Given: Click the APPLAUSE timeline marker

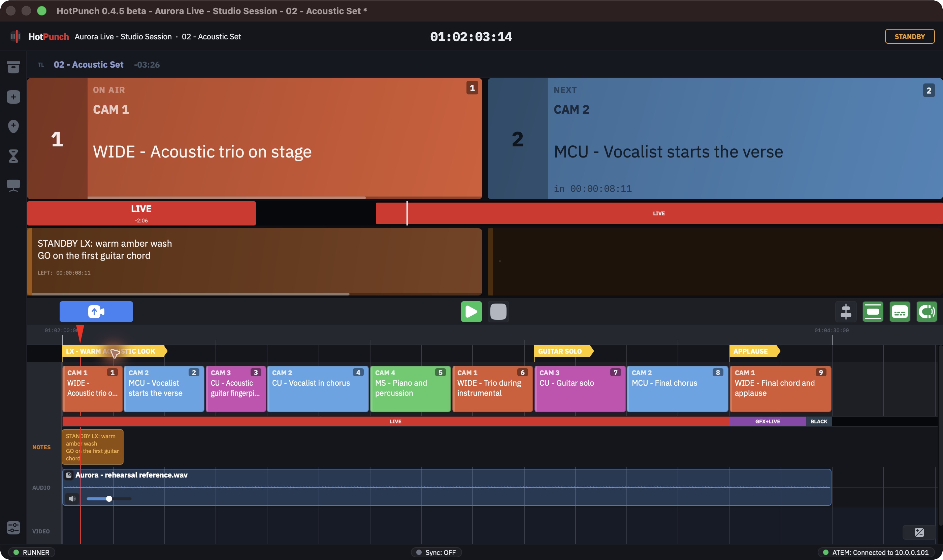Looking at the screenshot, I should (x=754, y=351).
